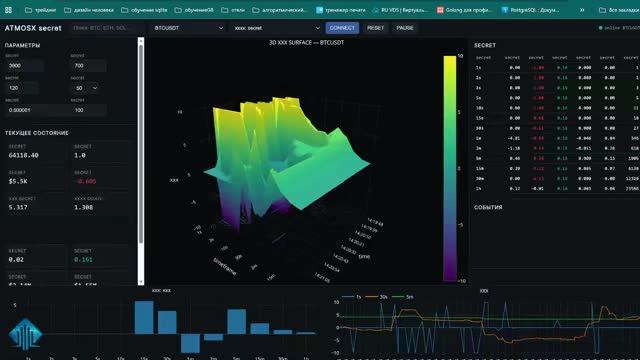Open the Все закладки folder
Viewport: 640px width, 360px height.
pos(619,10)
